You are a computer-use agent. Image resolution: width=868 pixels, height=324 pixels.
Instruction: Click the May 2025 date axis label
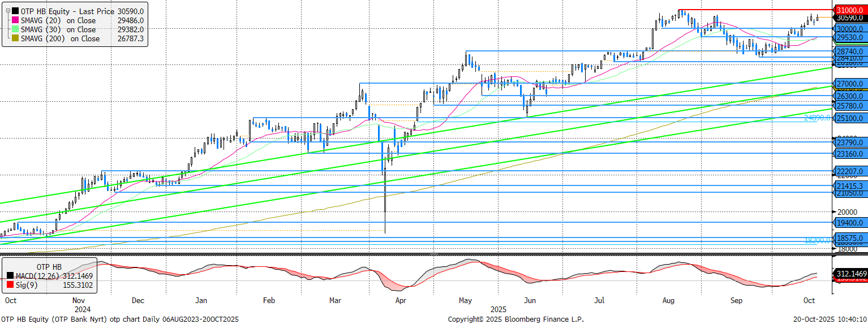click(466, 301)
